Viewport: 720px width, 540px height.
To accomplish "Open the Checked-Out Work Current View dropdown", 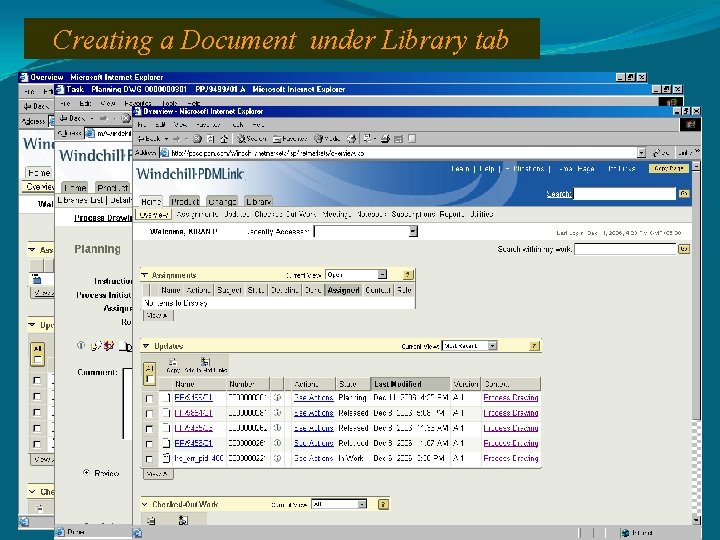I will pos(362,504).
